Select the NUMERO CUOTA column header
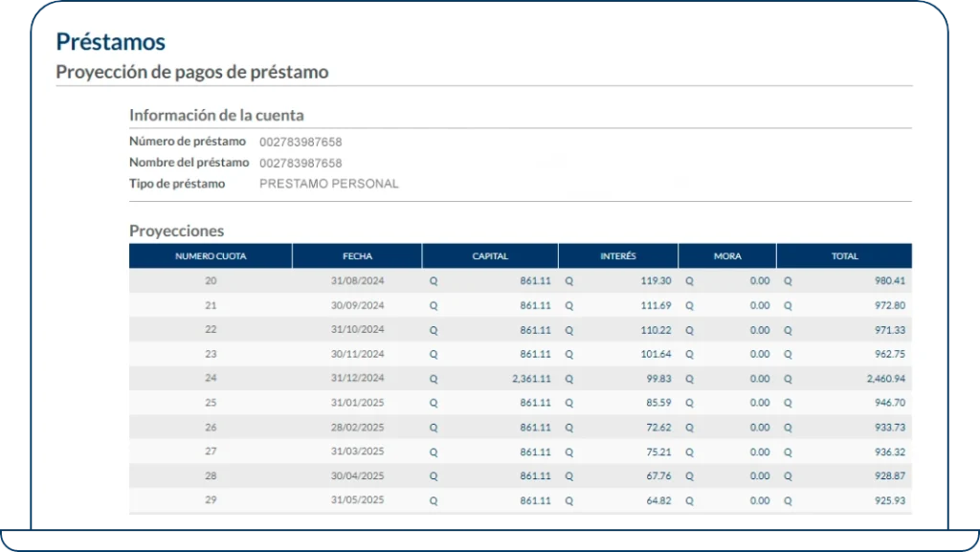 pyautogui.click(x=212, y=255)
